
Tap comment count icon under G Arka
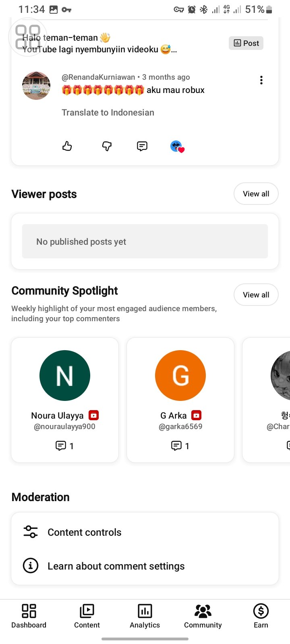(x=177, y=446)
